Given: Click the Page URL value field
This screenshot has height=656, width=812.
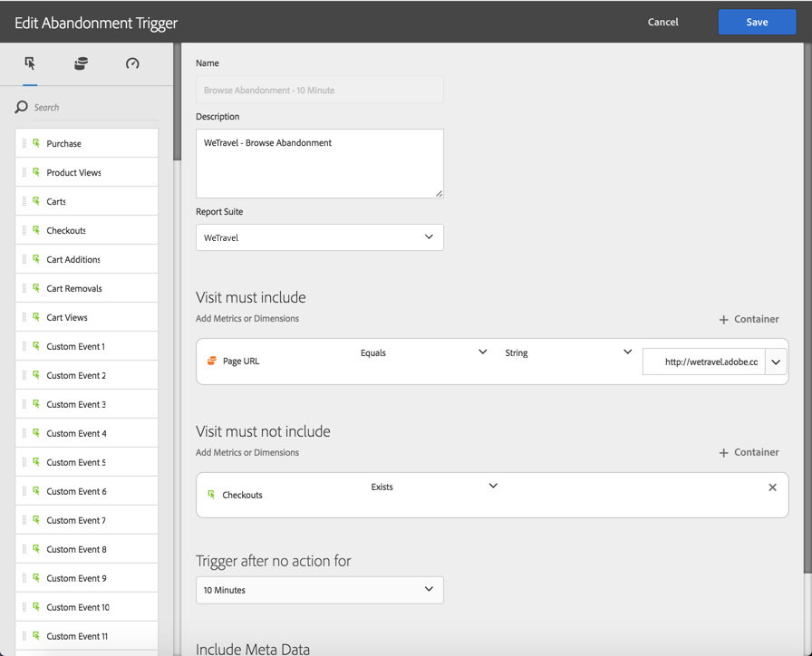Looking at the screenshot, I should [x=704, y=362].
